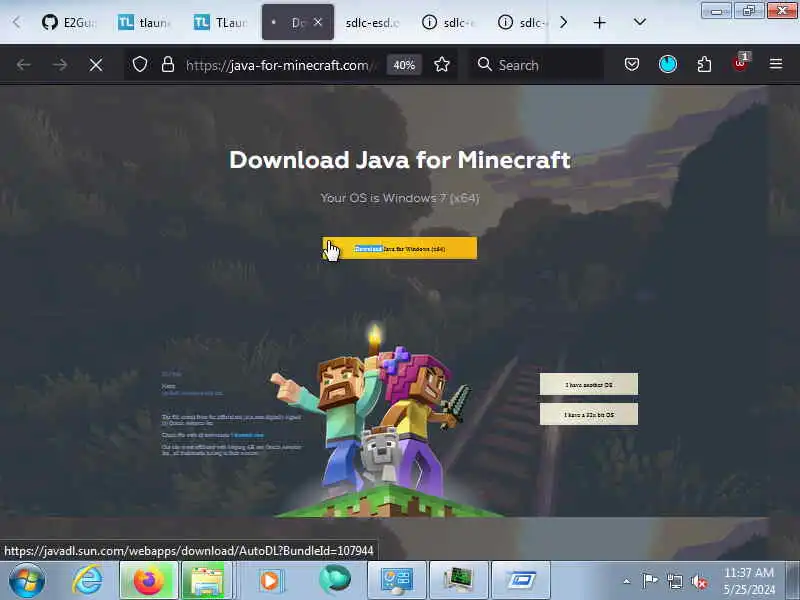The height and width of the screenshot is (600, 800).
Task: Close the active browser tab
Action: pyautogui.click(x=318, y=22)
